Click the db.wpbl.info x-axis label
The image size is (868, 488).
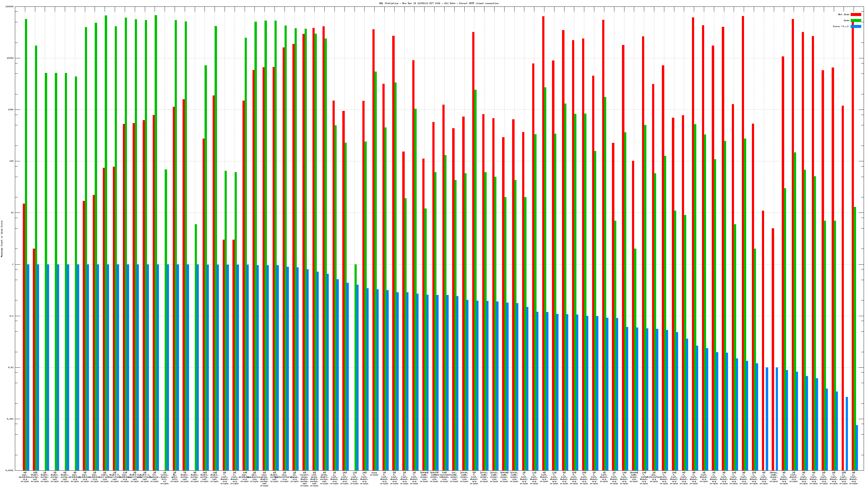click(174, 477)
